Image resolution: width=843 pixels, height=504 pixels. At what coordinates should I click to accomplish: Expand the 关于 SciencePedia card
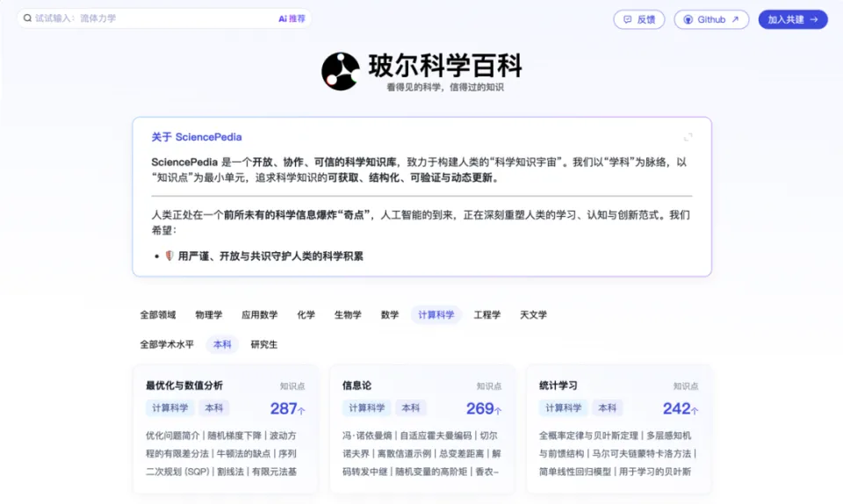tap(688, 137)
